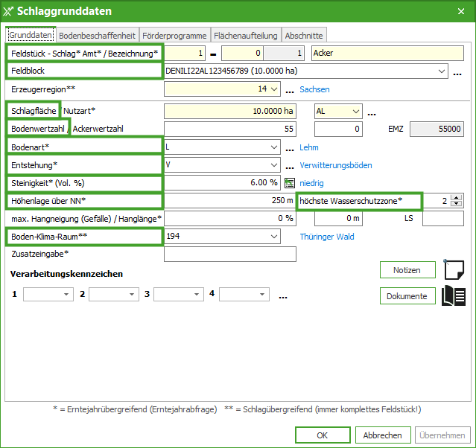Click the sticky note icon beside Notizen
476x448 pixels.
pyautogui.click(x=454, y=269)
